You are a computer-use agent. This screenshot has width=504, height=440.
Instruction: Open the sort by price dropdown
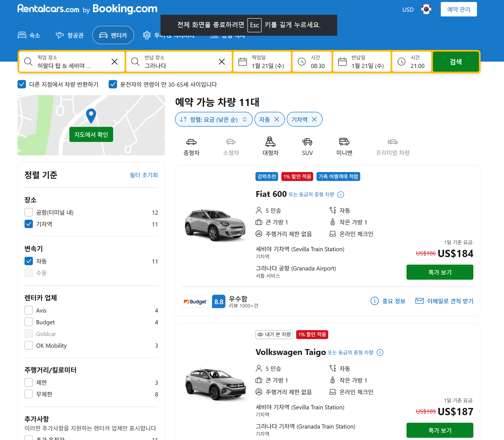click(x=214, y=120)
